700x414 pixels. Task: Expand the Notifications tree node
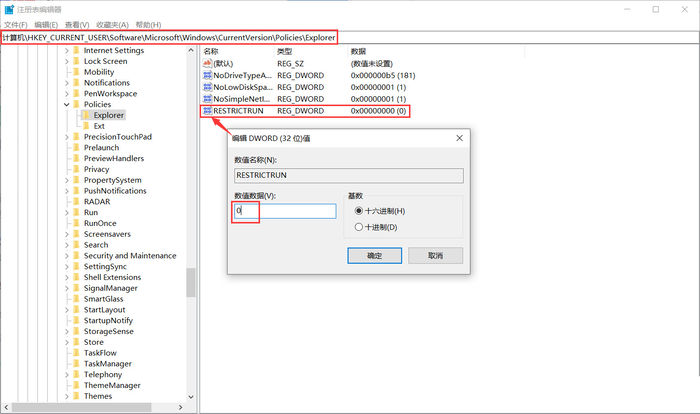tap(67, 83)
